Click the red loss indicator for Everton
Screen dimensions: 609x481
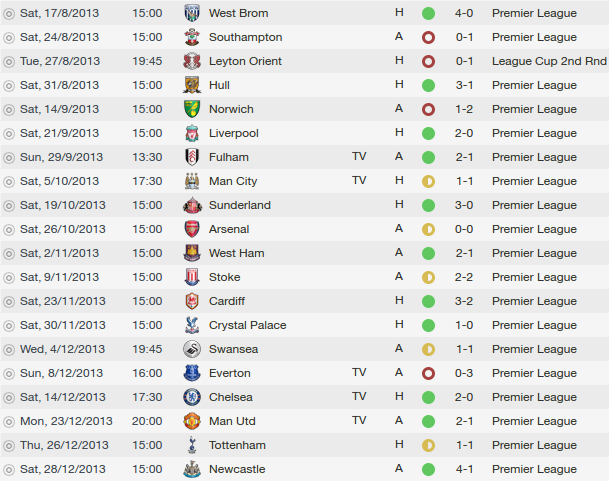pos(428,373)
